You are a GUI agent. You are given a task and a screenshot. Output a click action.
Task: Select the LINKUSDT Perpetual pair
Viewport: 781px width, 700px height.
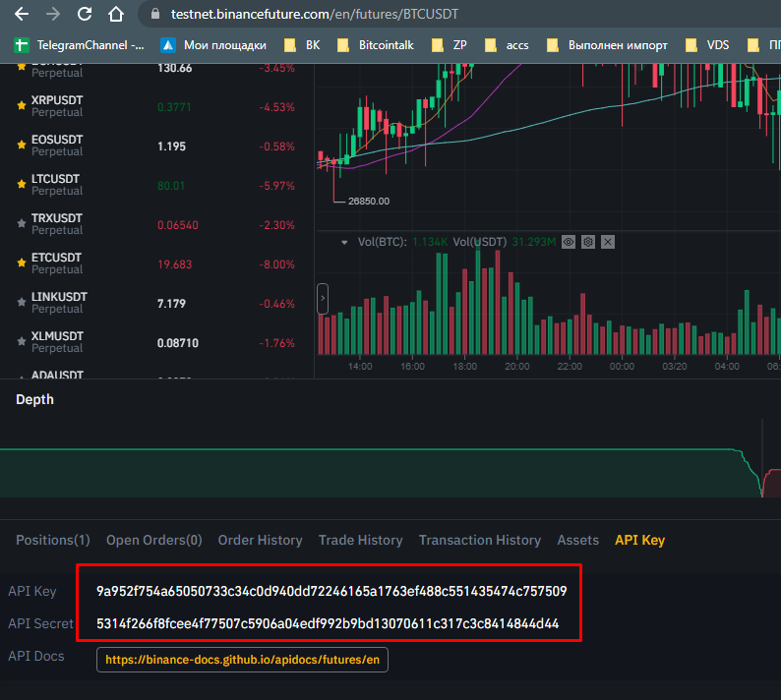pos(59,303)
